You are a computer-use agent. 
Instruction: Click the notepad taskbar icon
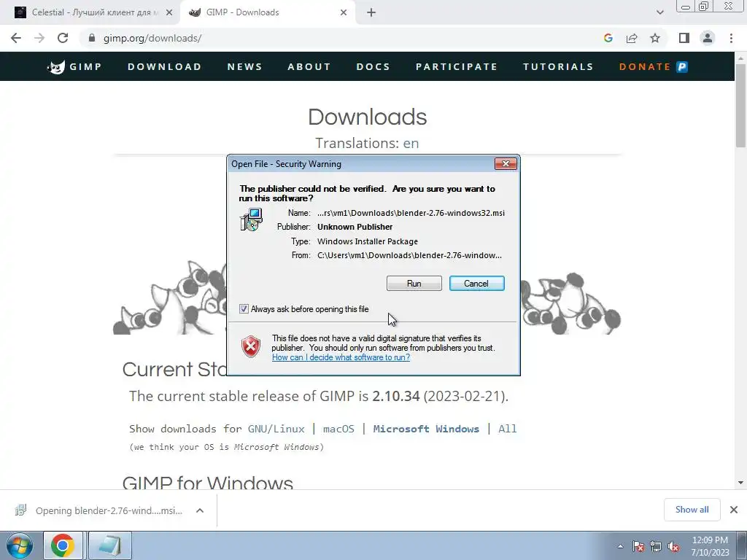(x=109, y=545)
